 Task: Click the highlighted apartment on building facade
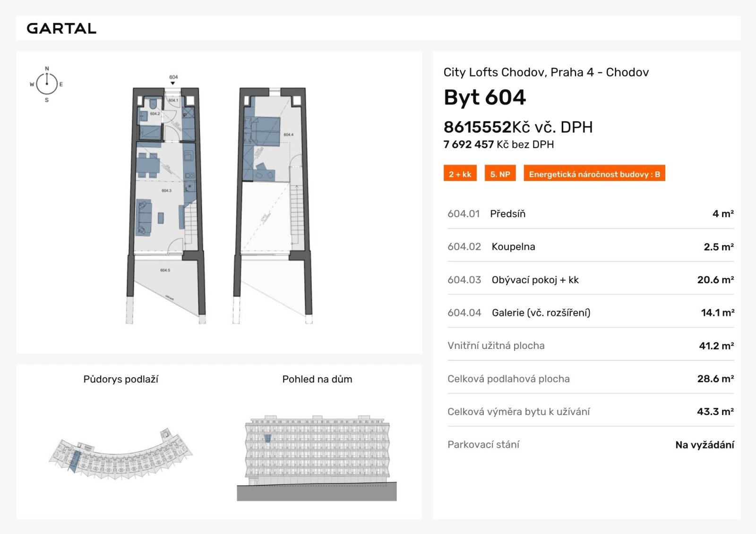(267, 438)
